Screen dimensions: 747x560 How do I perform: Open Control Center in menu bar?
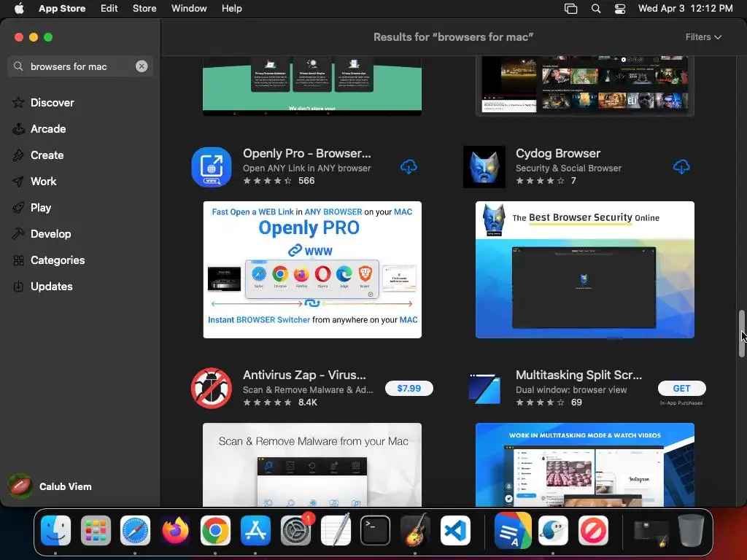[620, 8]
